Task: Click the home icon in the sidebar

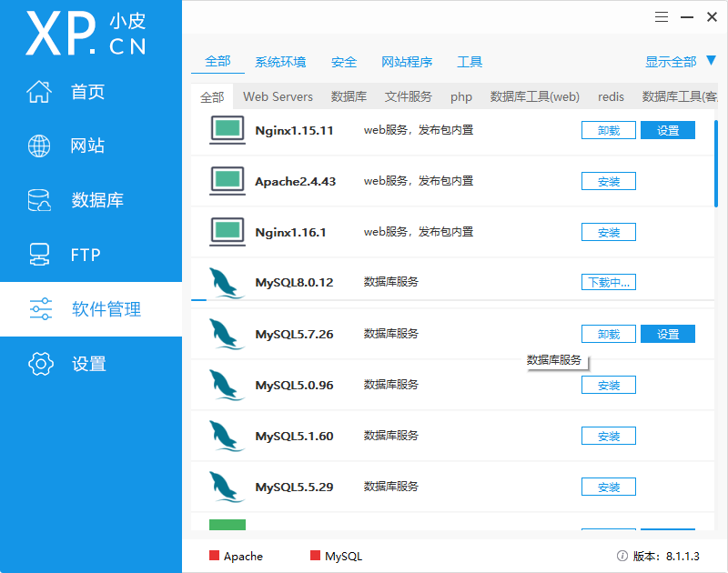Action: point(39,91)
